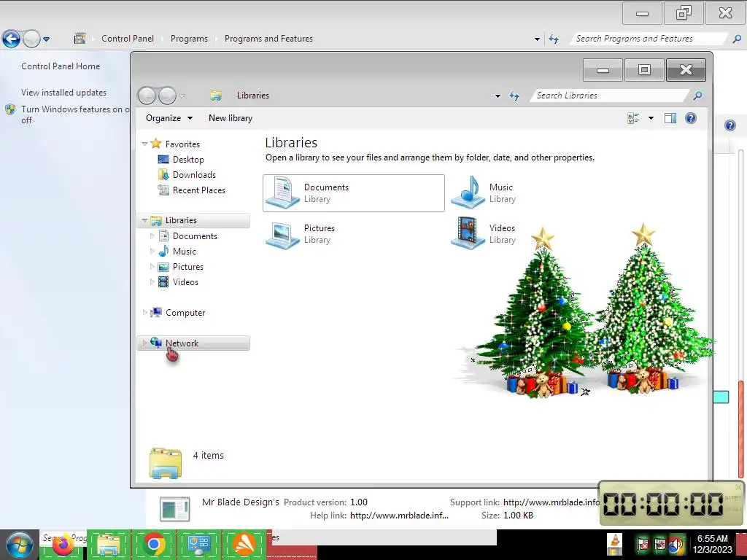Expand Music library tree node

[152, 252]
